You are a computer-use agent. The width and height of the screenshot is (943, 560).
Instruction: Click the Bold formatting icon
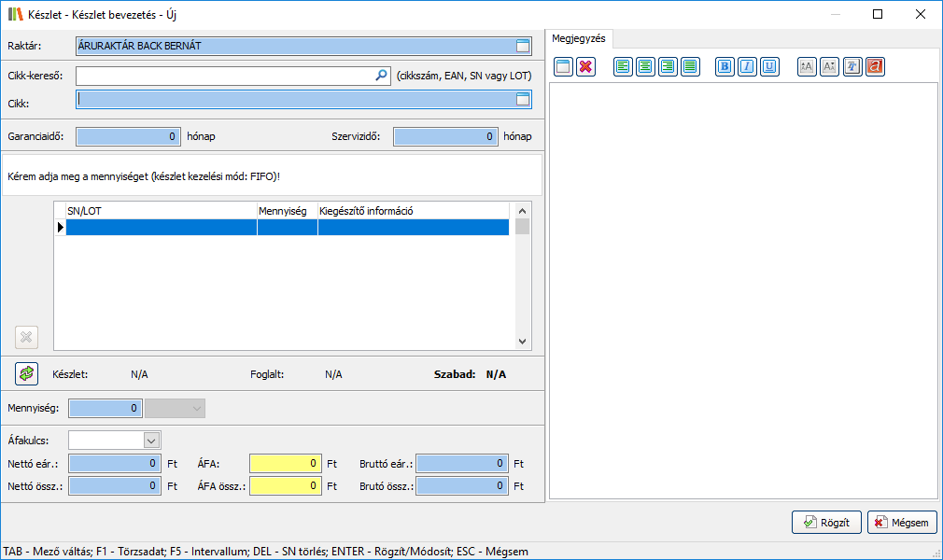click(x=725, y=66)
